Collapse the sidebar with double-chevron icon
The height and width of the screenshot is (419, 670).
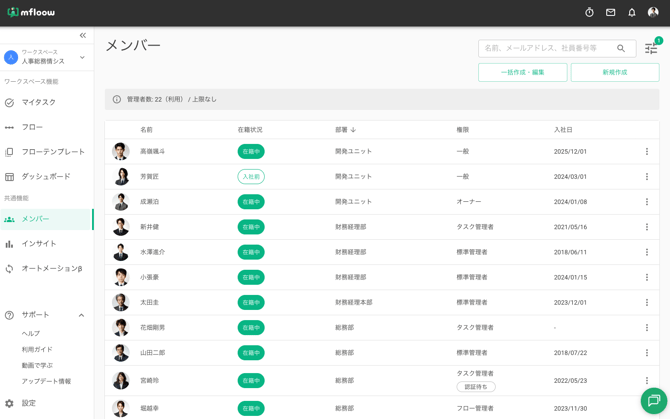point(83,35)
